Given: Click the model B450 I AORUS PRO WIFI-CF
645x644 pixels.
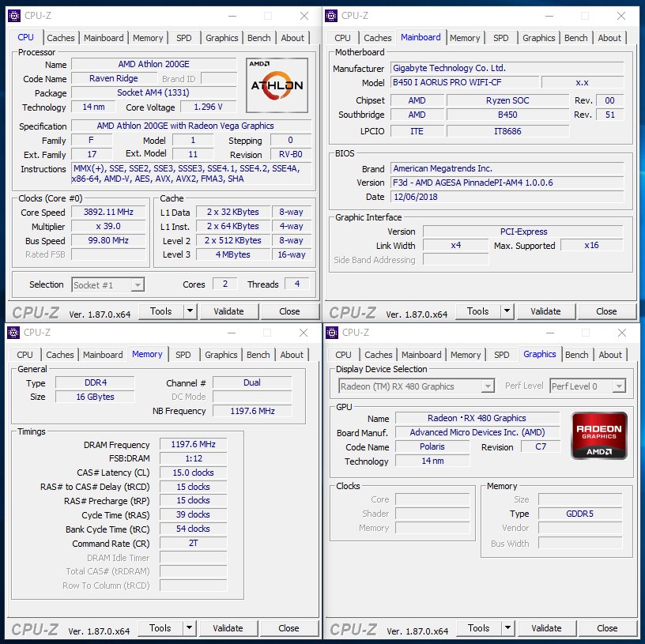Looking at the screenshot, I should (x=465, y=82).
